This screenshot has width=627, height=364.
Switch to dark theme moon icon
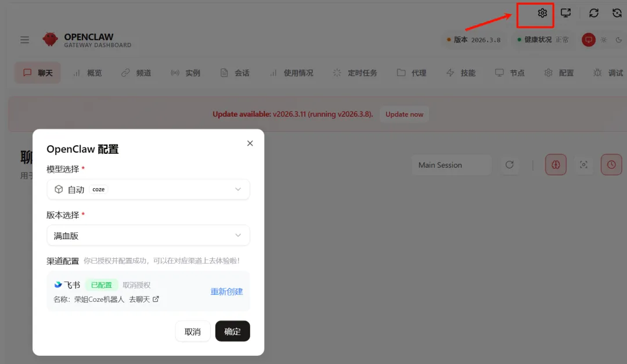coord(619,39)
